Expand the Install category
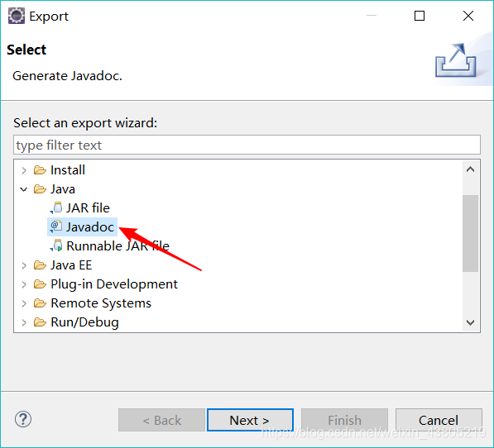This screenshot has width=494, height=448. [24, 170]
